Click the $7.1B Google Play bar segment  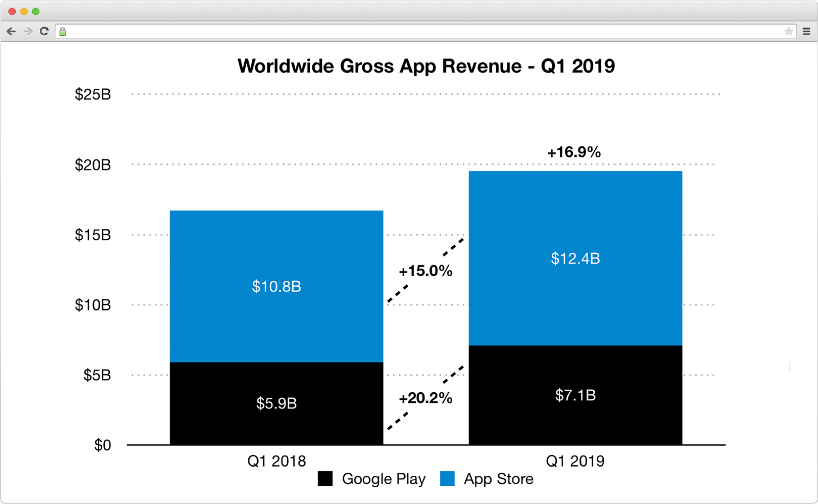[x=575, y=395]
